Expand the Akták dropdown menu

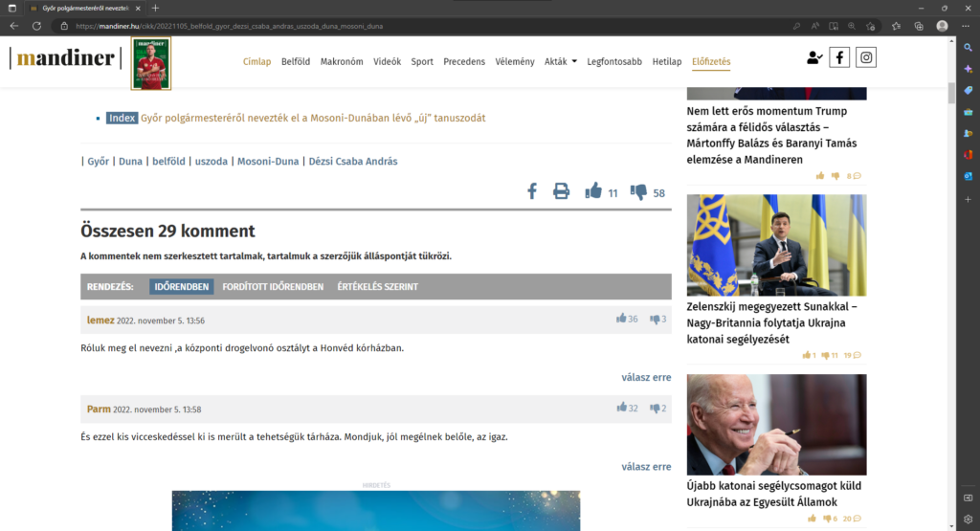tap(561, 62)
